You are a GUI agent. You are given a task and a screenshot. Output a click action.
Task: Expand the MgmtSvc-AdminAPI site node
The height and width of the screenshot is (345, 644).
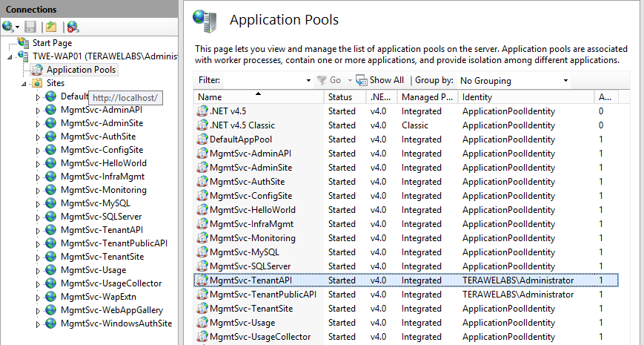point(39,110)
